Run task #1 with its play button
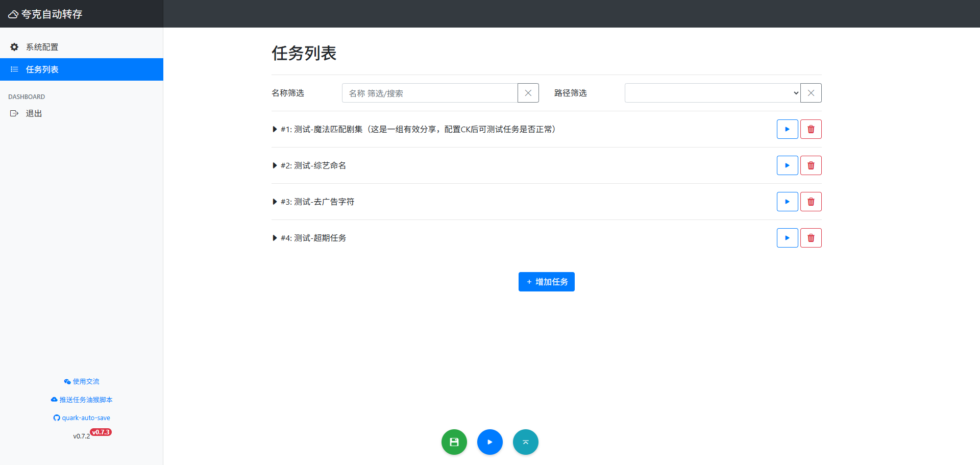The height and width of the screenshot is (465, 980). point(787,129)
